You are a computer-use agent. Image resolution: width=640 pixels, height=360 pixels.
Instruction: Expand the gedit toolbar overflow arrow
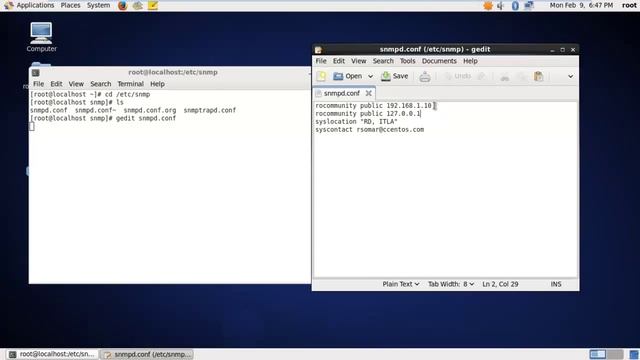[x=570, y=76]
